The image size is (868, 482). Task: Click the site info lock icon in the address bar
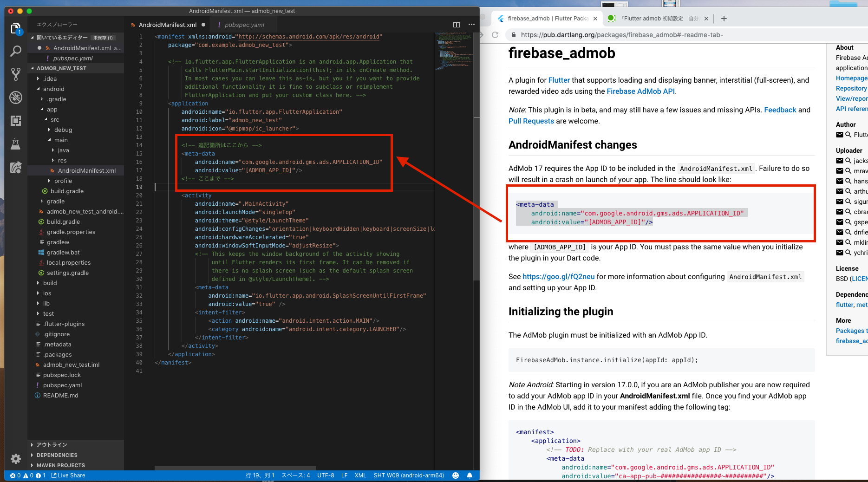pos(513,35)
